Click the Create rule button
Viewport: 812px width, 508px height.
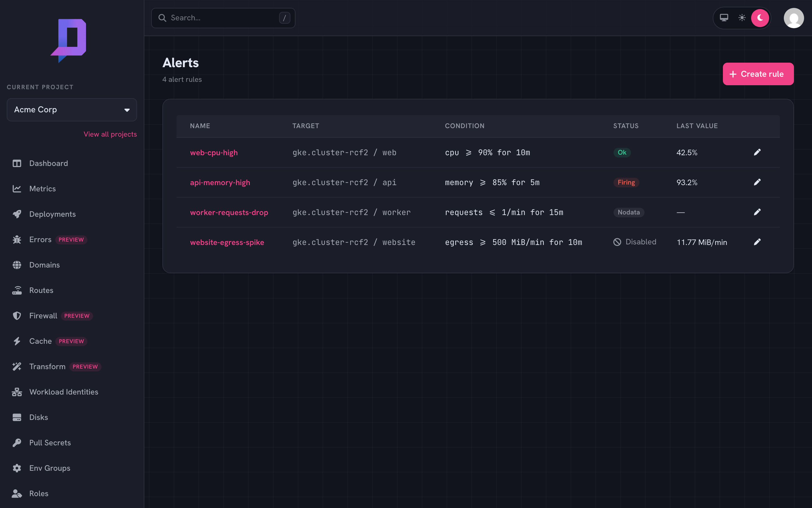click(758, 74)
